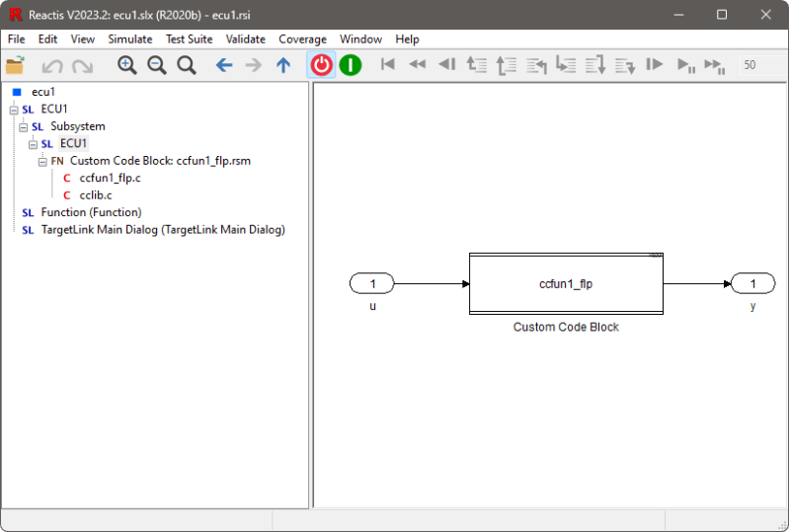Viewport: 789px width, 532px height.
Task: Click the fast run double-arrow pause icon
Action: (715, 65)
